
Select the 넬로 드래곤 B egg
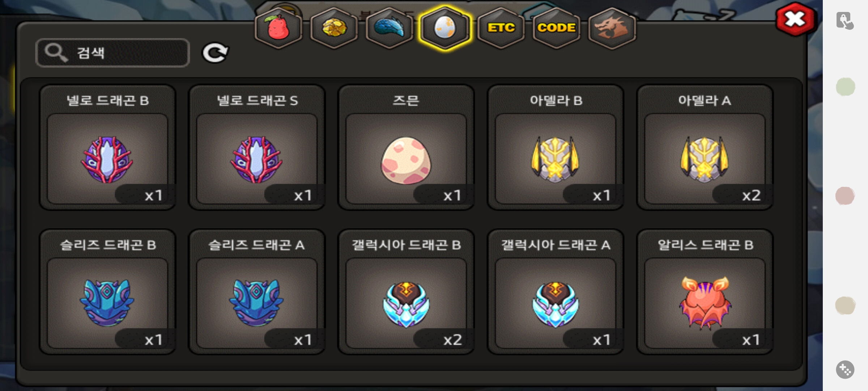(107, 147)
